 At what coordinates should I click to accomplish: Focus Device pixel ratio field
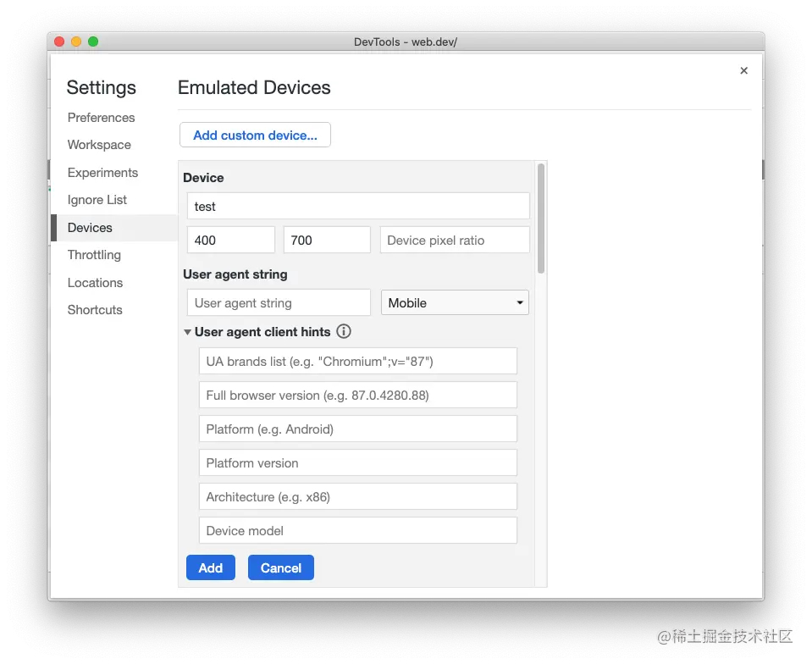point(455,240)
